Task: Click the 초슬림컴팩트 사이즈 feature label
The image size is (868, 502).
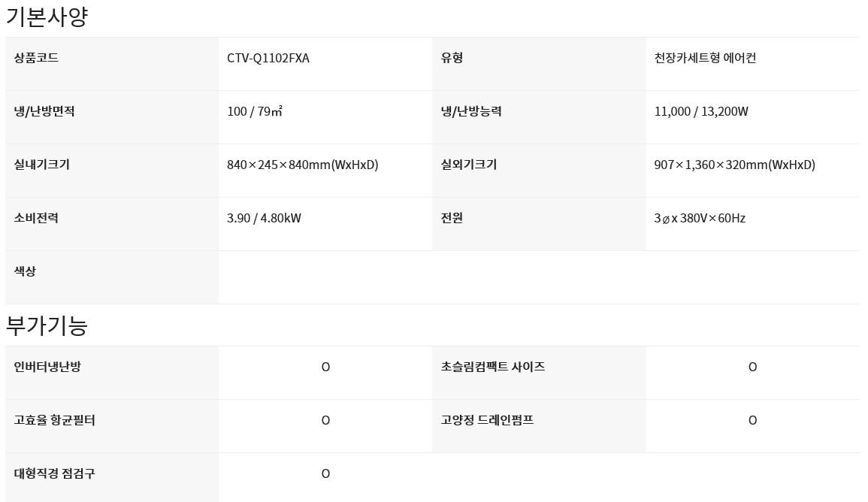Action: click(493, 367)
